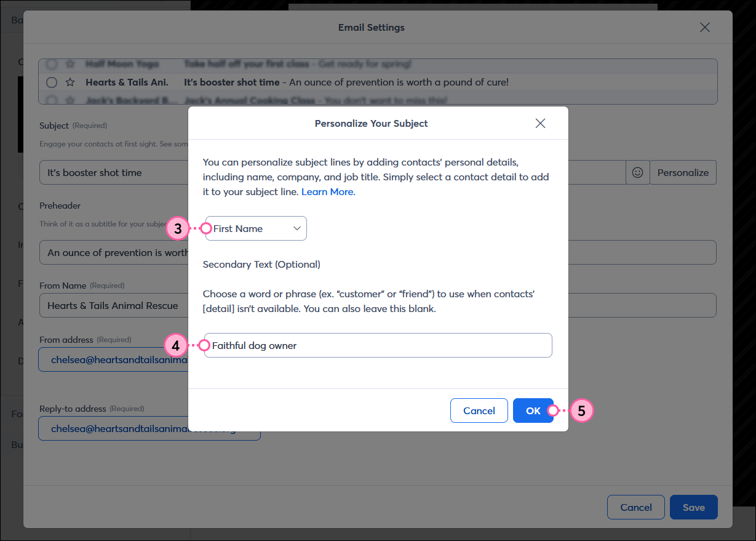The width and height of the screenshot is (756, 541).
Task: Click the Secondary Text (Optional) label
Action: coord(261,264)
